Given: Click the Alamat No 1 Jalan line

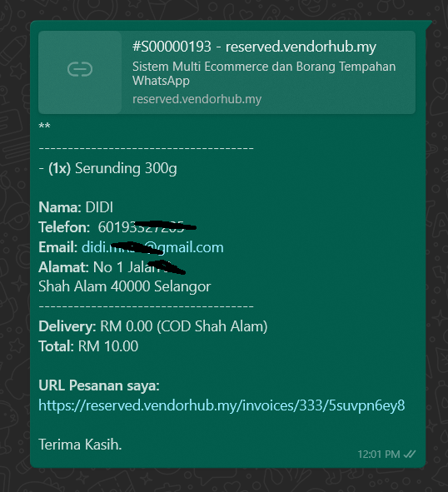Looking at the screenshot, I should [x=112, y=267].
